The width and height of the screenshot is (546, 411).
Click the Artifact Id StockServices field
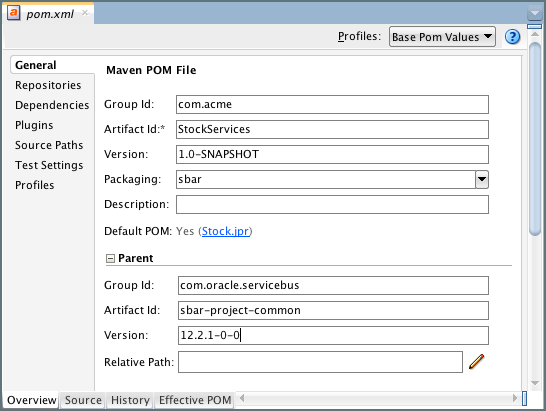click(332, 129)
